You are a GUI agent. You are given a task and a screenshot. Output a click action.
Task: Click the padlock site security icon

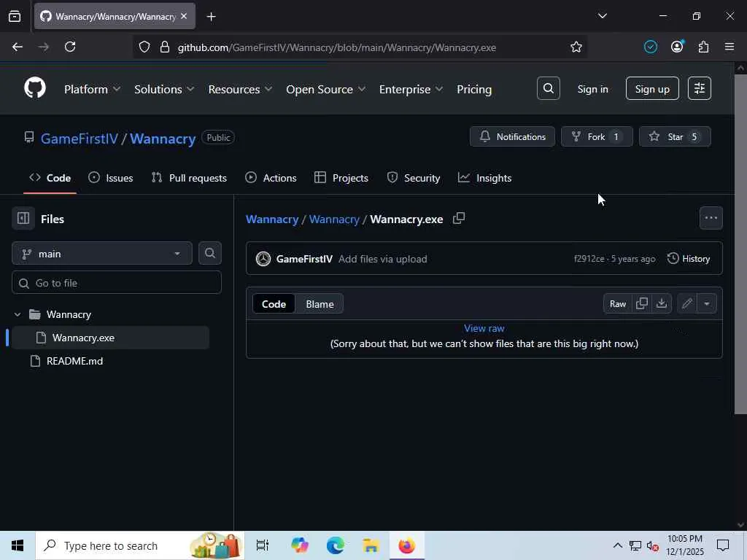[165, 47]
